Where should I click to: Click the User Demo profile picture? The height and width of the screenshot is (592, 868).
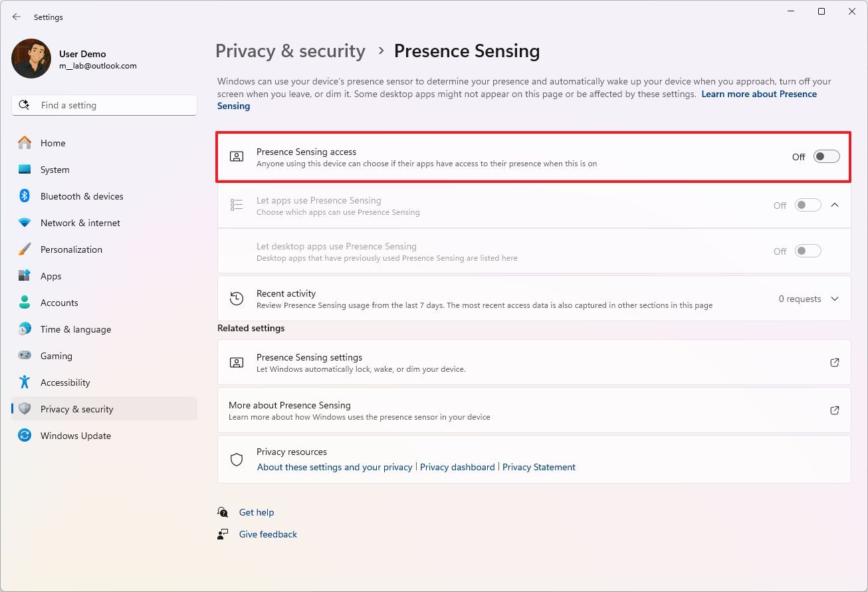pyautogui.click(x=31, y=59)
